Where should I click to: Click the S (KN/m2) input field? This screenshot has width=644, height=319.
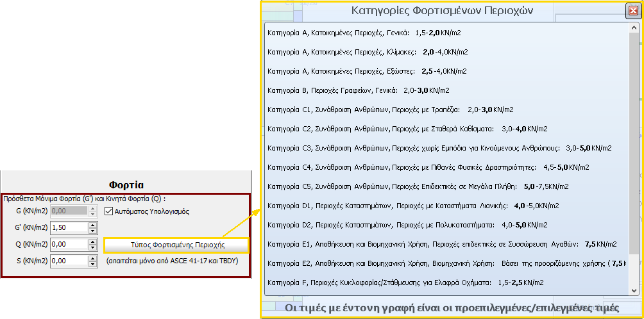pos(68,261)
